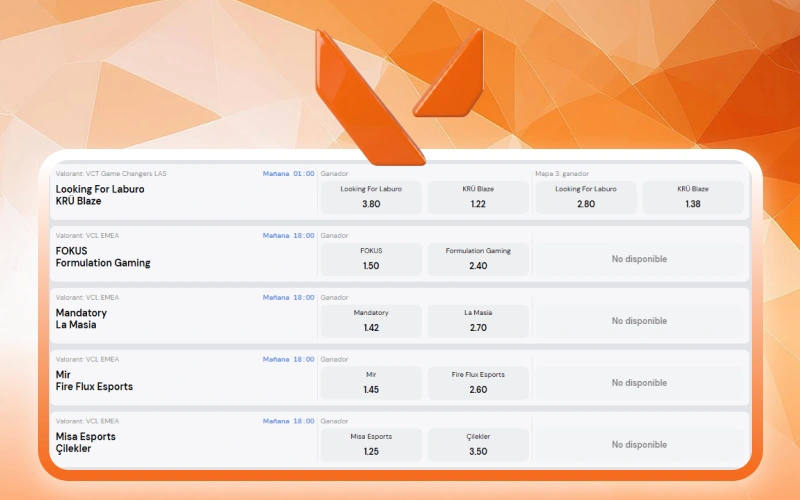Click No disponible in Mir row
The width and height of the screenshot is (800, 500).
click(x=639, y=382)
